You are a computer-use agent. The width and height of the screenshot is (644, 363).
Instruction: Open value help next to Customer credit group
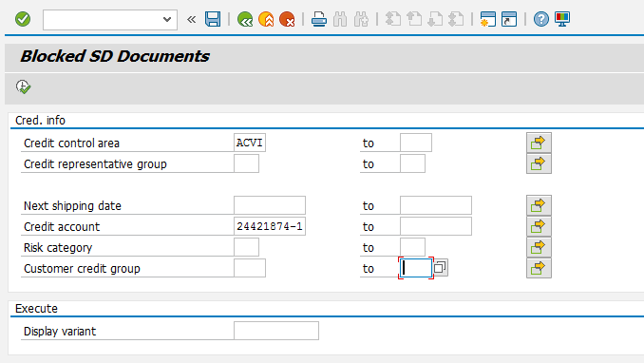pos(440,268)
